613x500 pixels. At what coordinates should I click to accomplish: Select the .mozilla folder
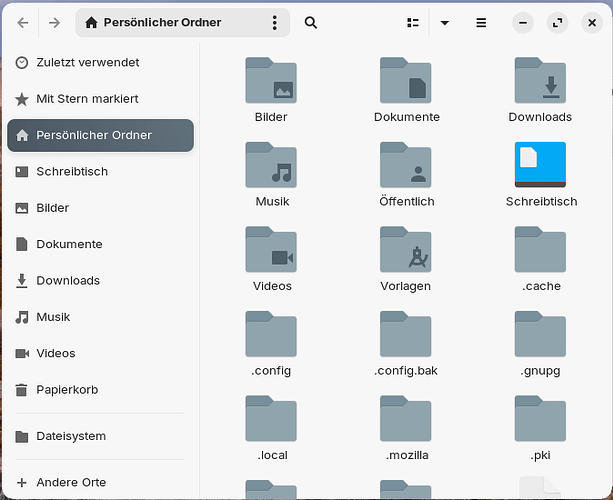tap(405, 418)
